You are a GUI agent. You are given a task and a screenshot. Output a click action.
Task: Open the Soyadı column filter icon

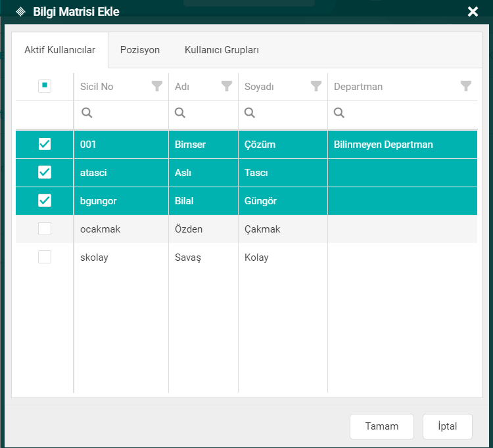pyautogui.click(x=316, y=86)
